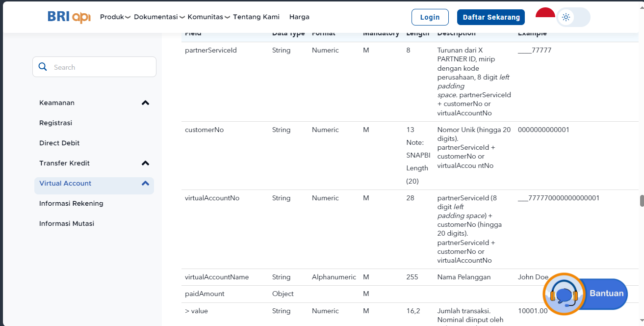This screenshot has width=644, height=326.
Task: Open Registrasi in the sidebar
Action: point(56,123)
